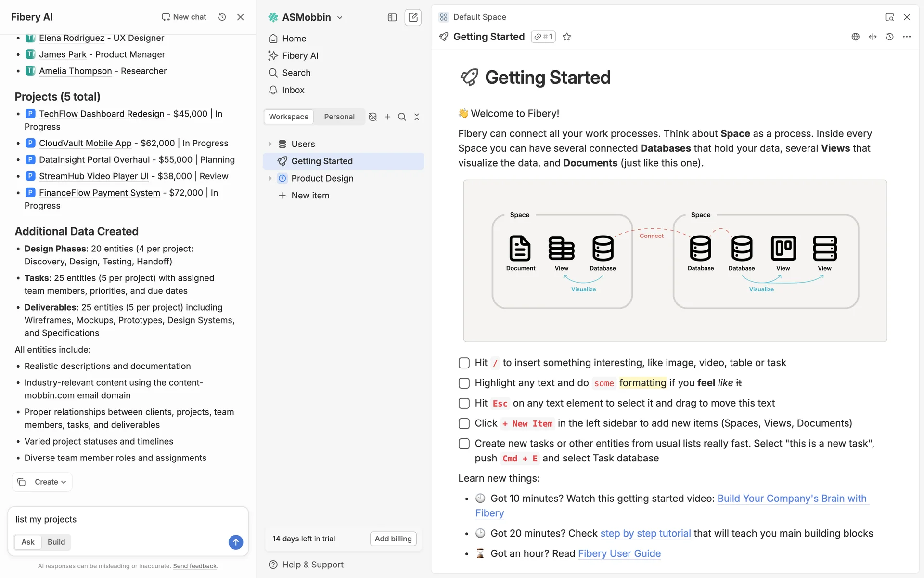
Task: Click the compose new item icon
Action: (x=413, y=17)
